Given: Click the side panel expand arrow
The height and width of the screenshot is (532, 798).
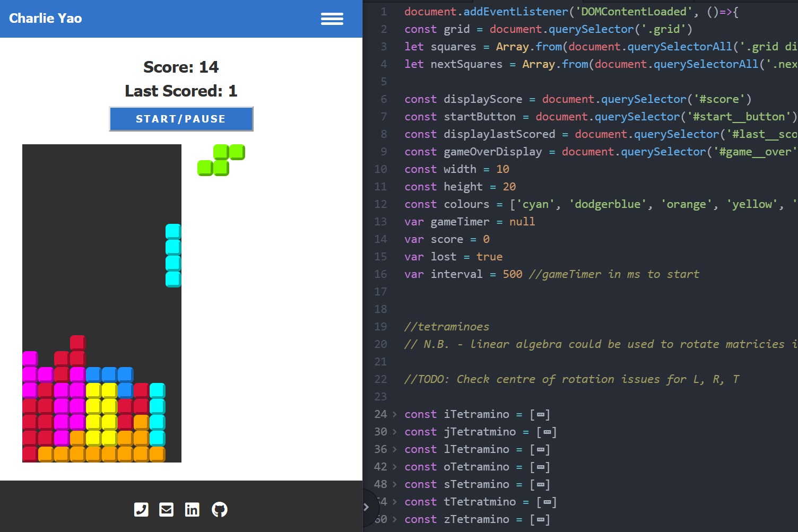Looking at the screenshot, I should tap(366, 507).
